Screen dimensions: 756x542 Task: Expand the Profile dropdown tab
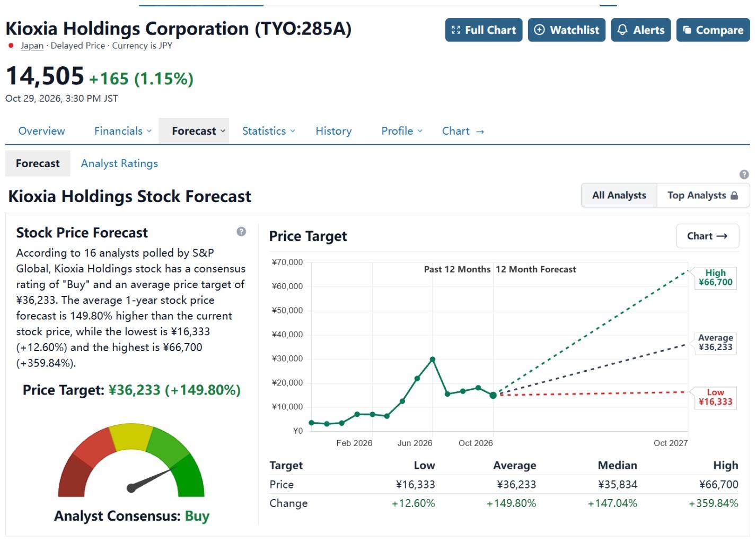(401, 131)
